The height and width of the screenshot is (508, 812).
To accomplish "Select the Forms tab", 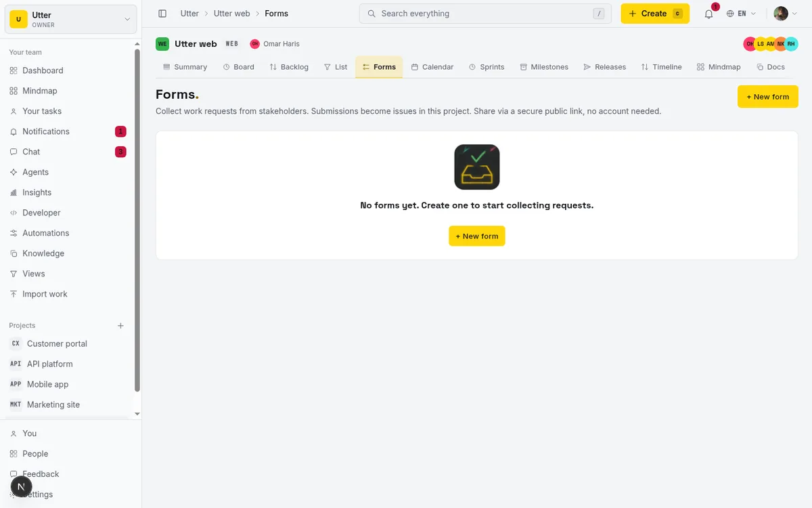I will point(379,67).
